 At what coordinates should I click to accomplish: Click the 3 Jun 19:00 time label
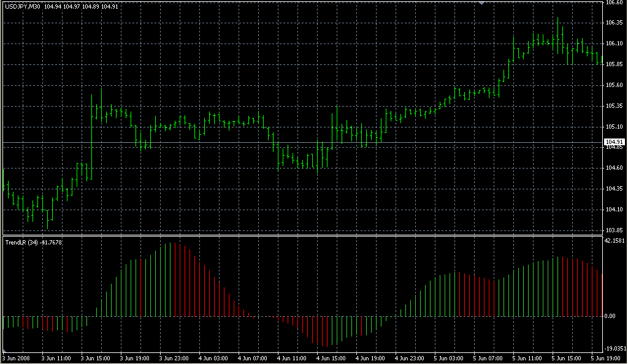click(x=134, y=358)
